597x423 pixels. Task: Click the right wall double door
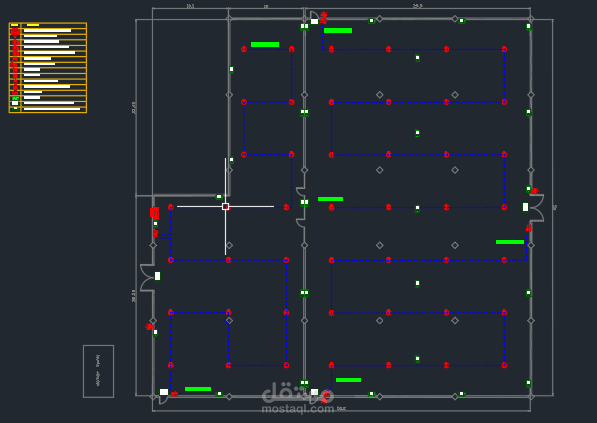point(537,208)
